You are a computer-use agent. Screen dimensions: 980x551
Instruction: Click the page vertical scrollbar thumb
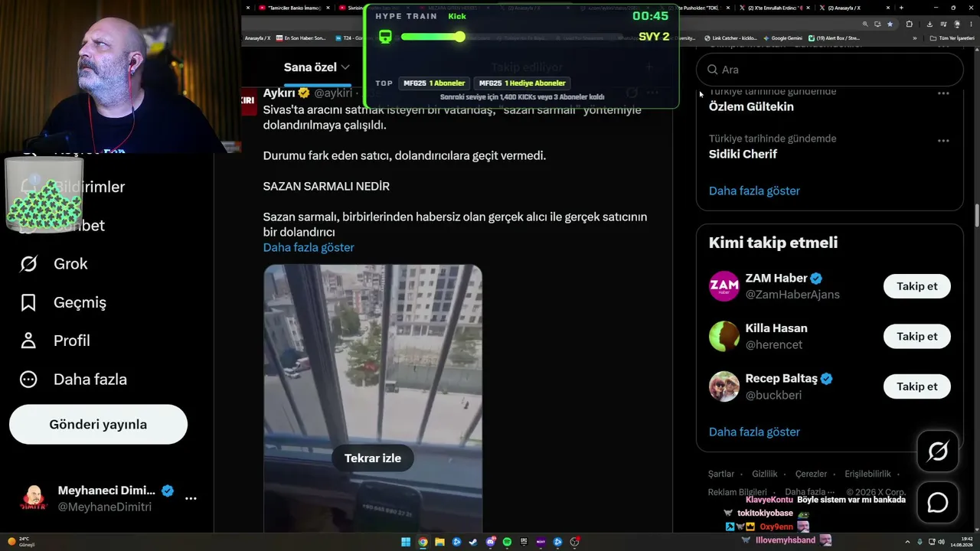point(976,217)
